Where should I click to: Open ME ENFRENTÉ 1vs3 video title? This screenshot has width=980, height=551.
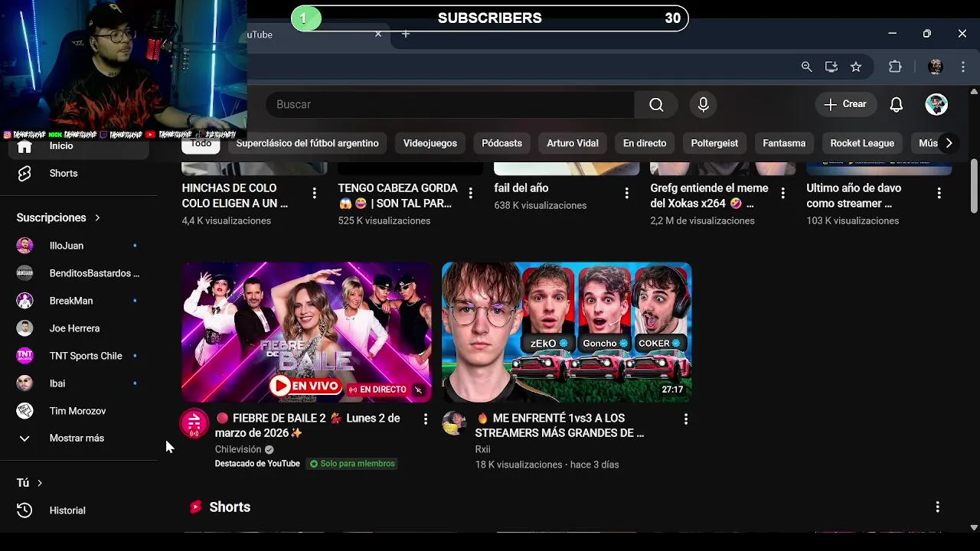click(560, 425)
